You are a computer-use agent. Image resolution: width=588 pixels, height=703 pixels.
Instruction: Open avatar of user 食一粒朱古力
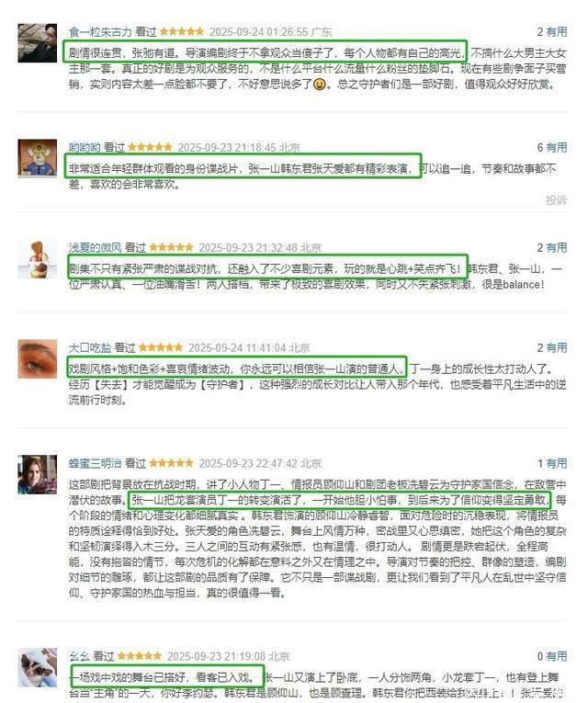38,43
